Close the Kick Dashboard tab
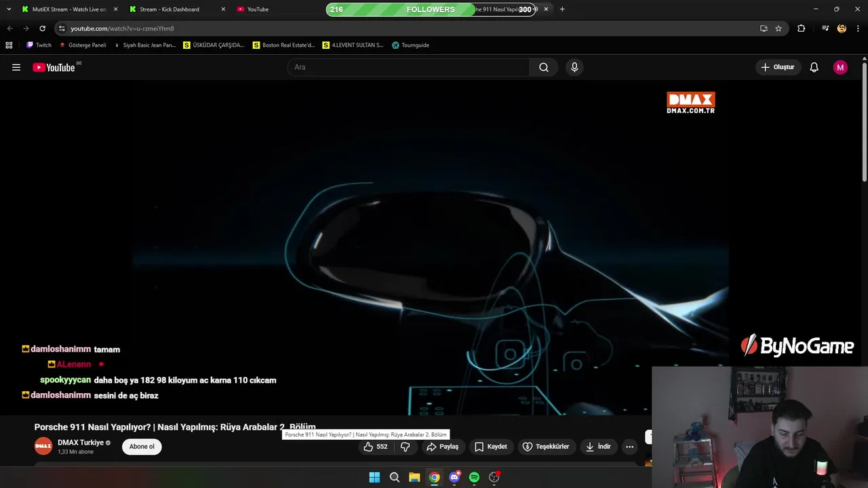 tap(223, 9)
